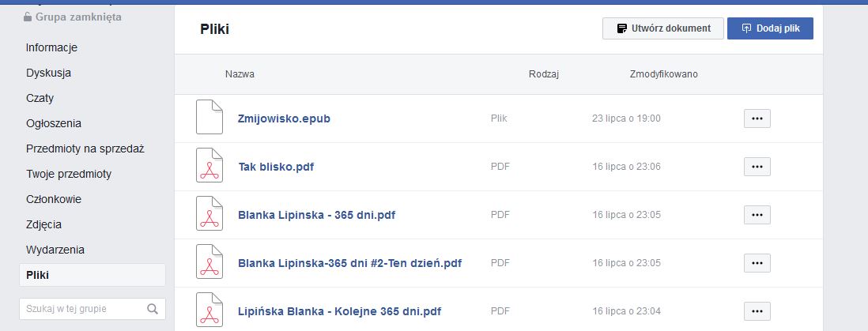Click PDF icon beside Lipińska Blanka - Kolejne 365 dni.pdf

209,310
